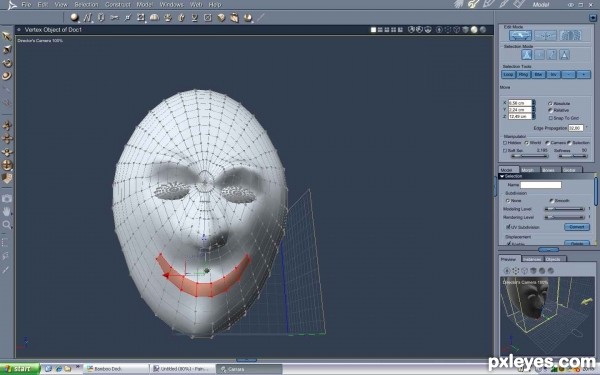Select the arrow move tool in left sidebar
This screenshot has width=600, height=375.
tap(7, 36)
